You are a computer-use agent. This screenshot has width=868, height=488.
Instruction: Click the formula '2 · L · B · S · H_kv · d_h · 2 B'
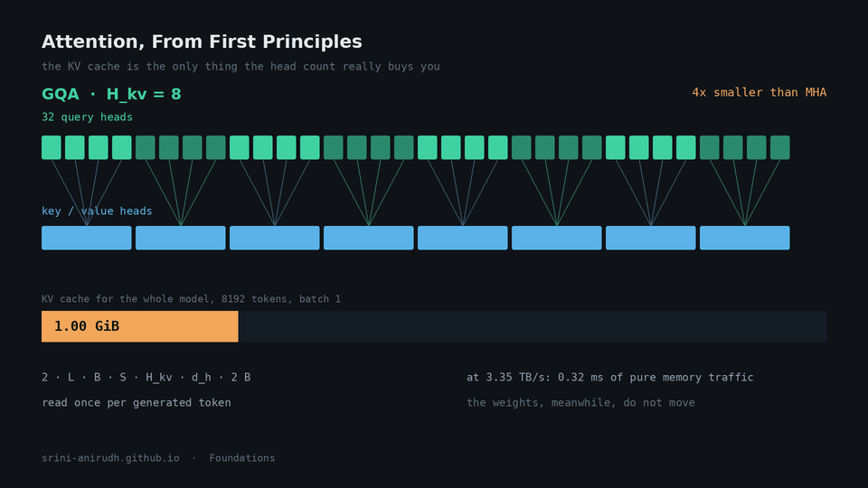click(146, 378)
